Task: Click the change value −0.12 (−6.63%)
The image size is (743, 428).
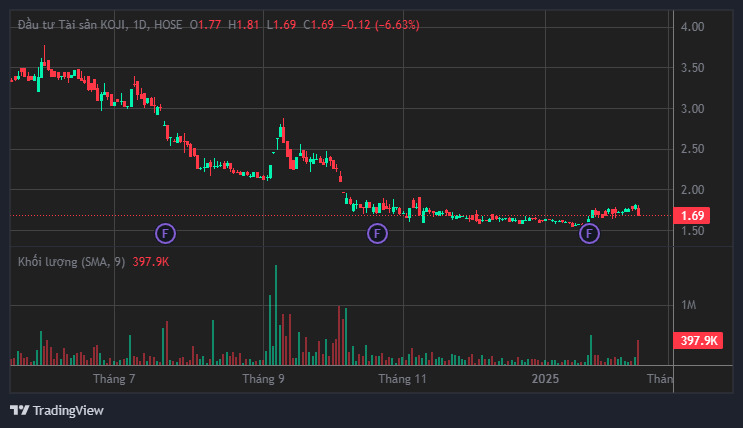Action: (x=381, y=25)
